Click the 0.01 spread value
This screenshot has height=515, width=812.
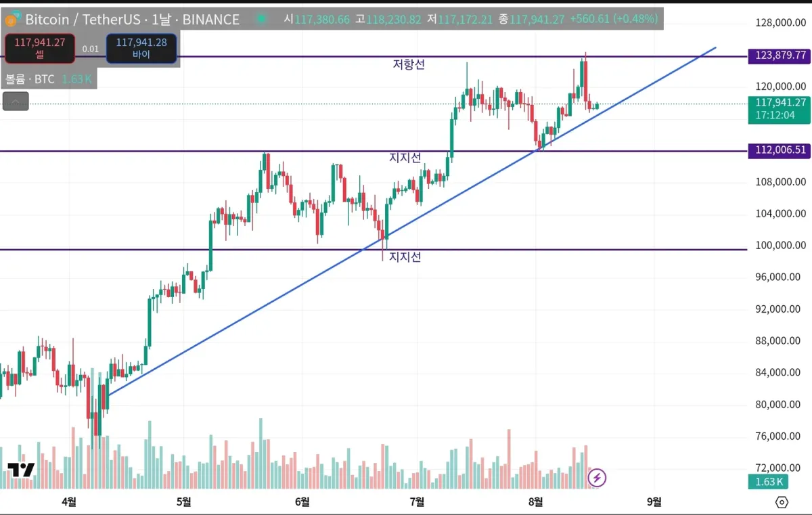(x=90, y=49)
